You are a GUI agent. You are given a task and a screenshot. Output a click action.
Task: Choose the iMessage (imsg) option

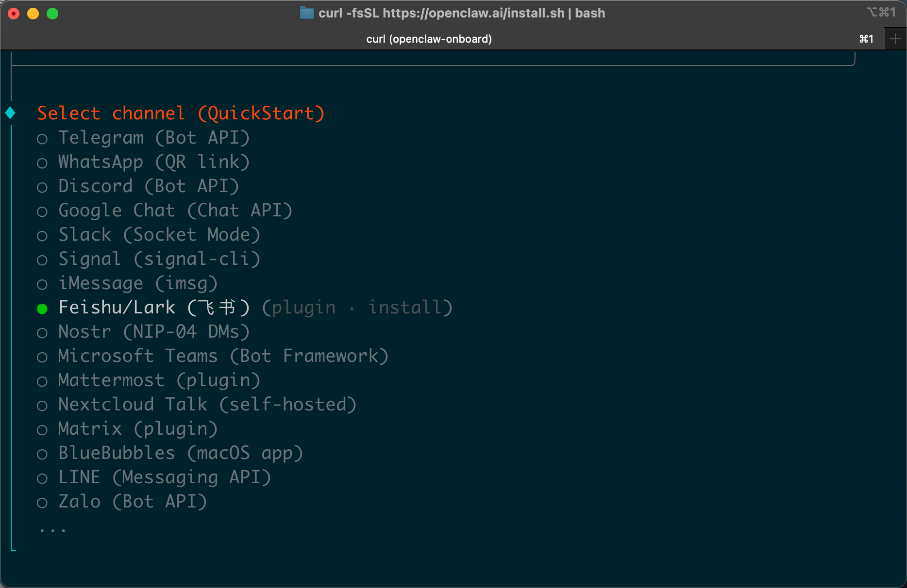pos(128,283)
